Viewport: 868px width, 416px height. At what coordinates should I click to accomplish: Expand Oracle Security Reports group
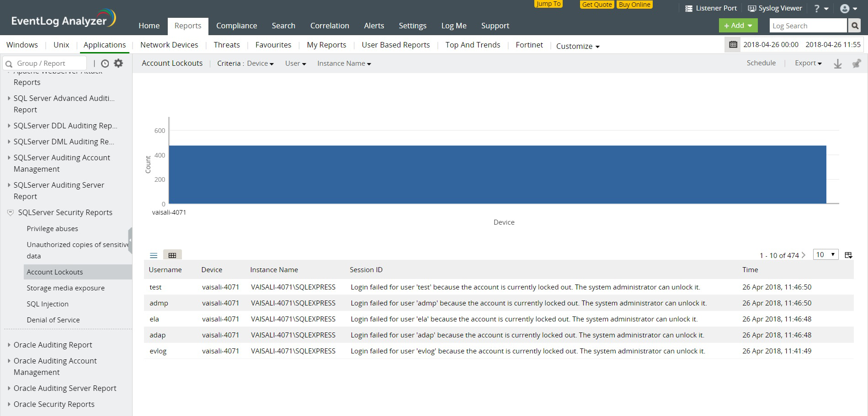9,404
